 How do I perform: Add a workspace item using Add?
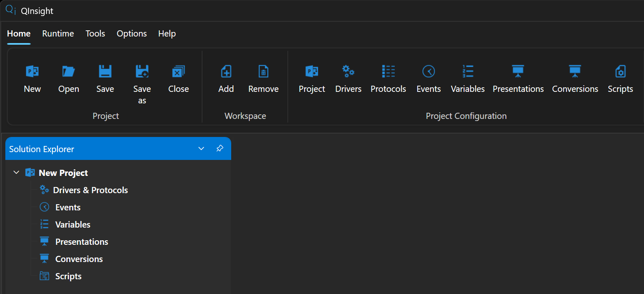226,72
